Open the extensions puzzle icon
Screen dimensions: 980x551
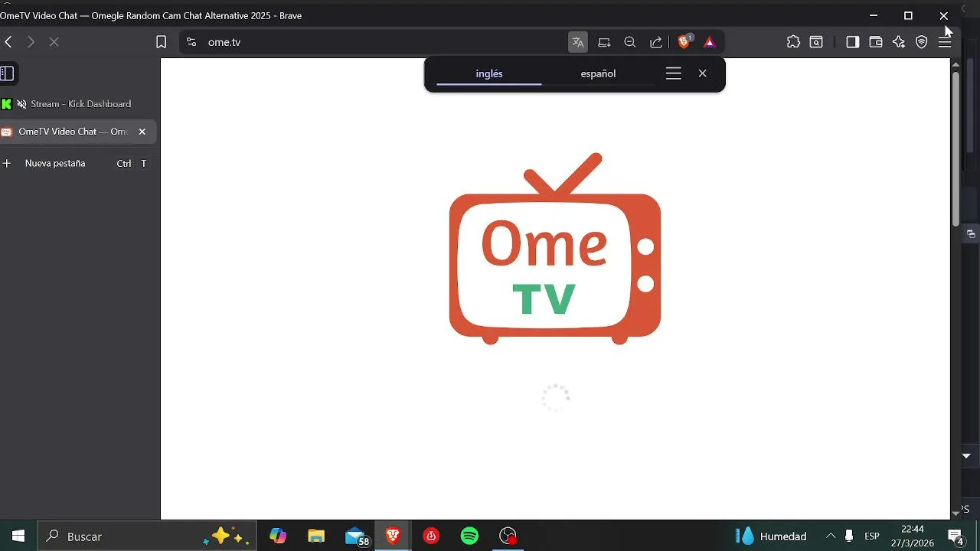[x=793, y=42]
